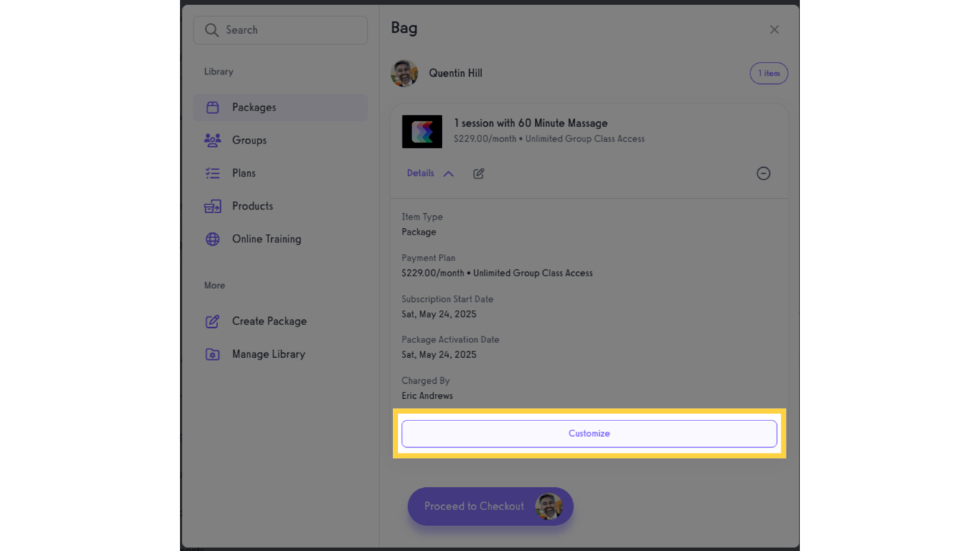Open the edit icon next to Details
Viewport: 980px width, 551px height.
[479, 173]
